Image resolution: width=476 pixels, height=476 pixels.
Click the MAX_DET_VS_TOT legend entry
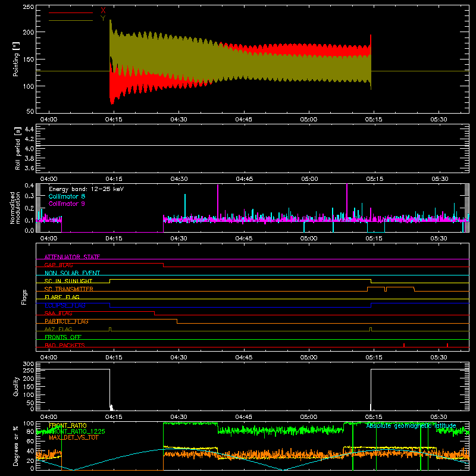click(74, 437)
